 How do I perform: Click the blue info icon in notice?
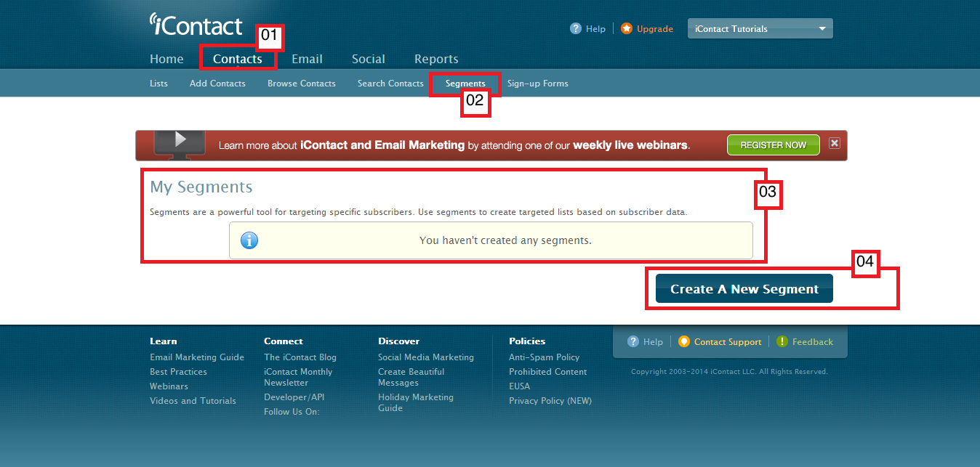tap(249, 240)
